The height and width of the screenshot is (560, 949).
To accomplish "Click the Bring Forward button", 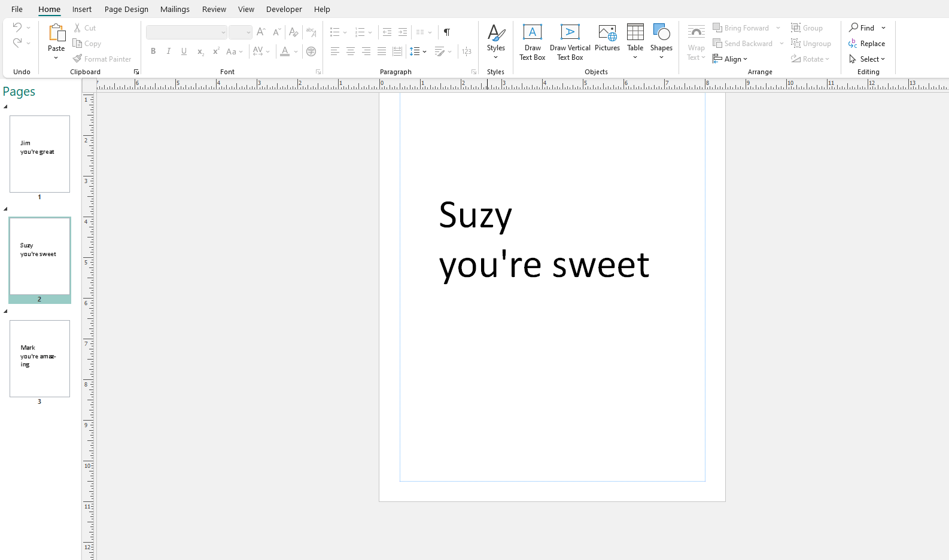I will point(741,28).
